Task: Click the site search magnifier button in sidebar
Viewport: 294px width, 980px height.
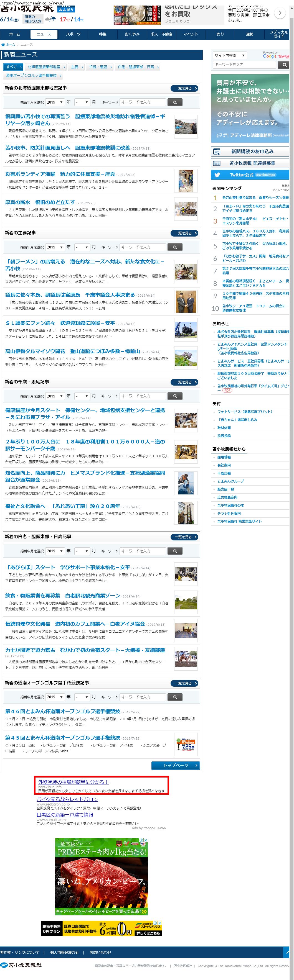Action: 284,65
